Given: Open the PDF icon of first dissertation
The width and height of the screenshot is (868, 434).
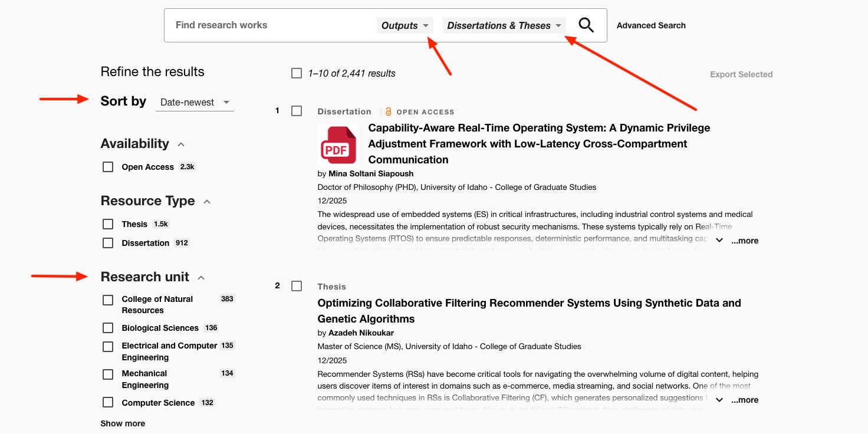Looking at the screenshot, I should point(338,145).
